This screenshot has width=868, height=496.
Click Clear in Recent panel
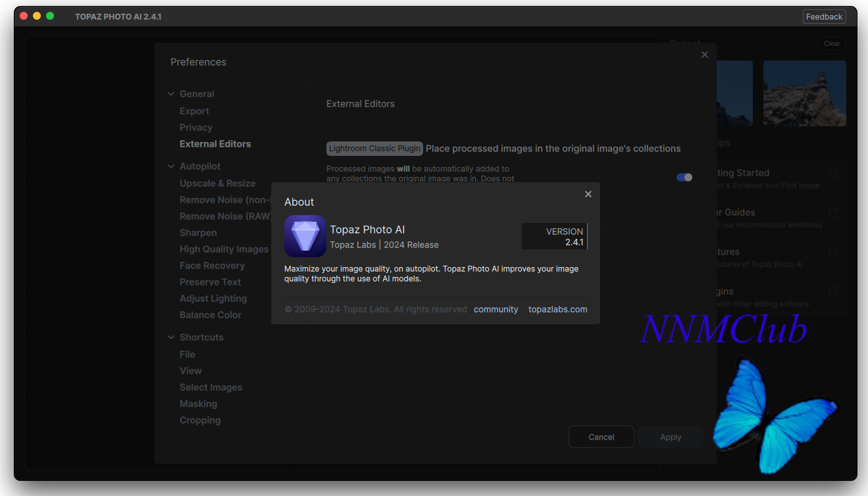pyautogui.click(x=832, y=43)
